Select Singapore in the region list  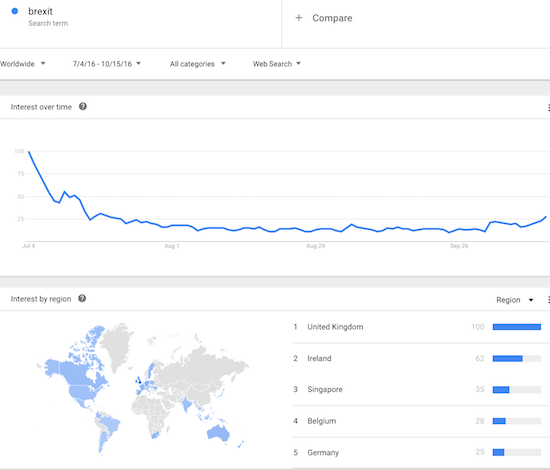pos(417,389)
